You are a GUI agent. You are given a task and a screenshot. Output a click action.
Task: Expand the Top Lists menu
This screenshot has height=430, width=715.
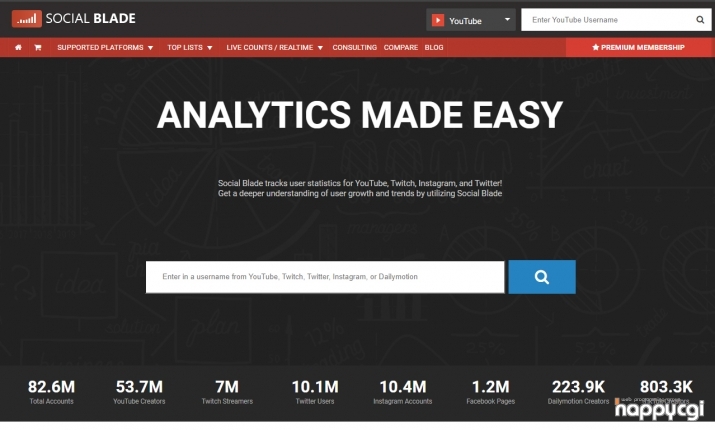click(x=190, y=47)
